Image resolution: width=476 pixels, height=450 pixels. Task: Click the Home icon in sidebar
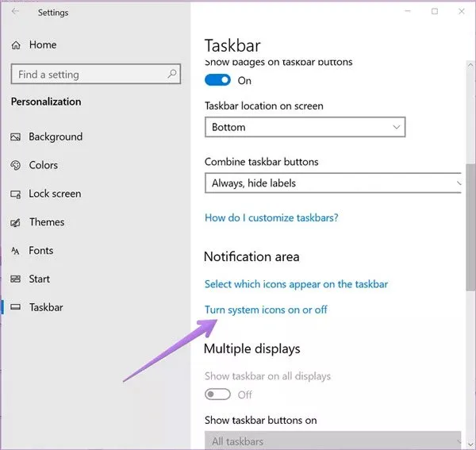click(x=16, y=45)
